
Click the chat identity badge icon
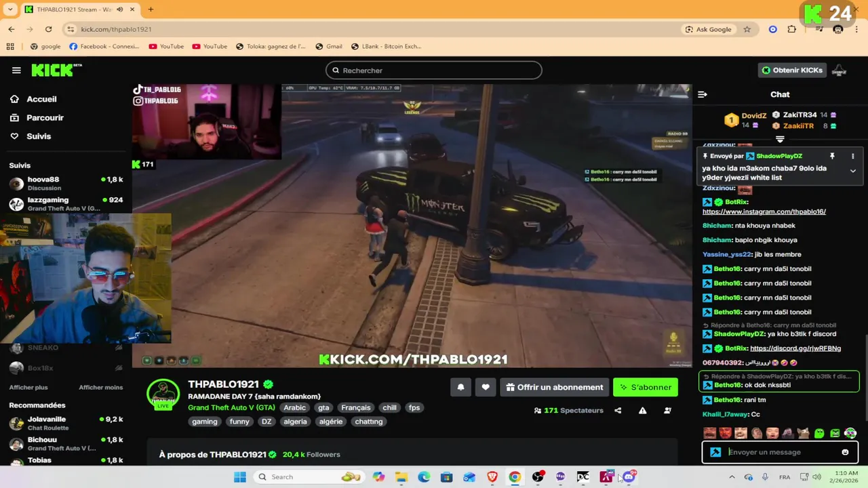[715, 452]
